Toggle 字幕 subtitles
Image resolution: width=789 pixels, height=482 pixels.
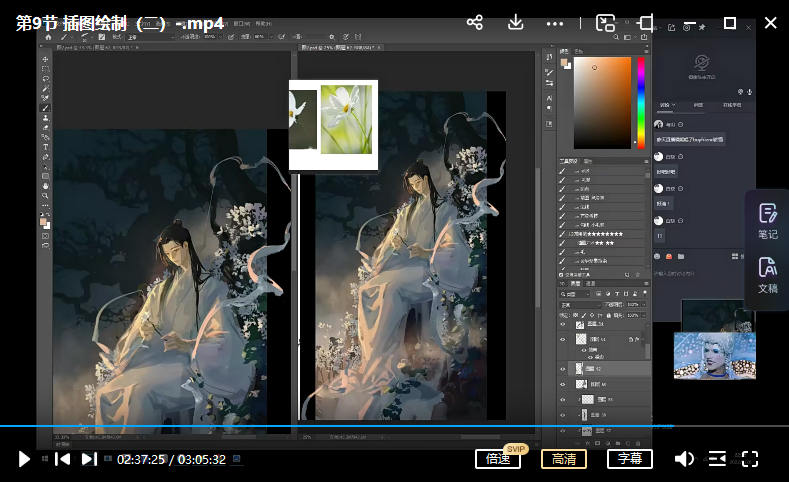629,459
